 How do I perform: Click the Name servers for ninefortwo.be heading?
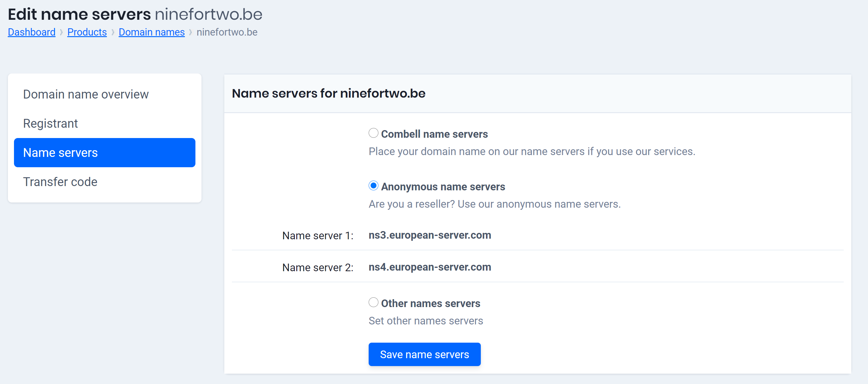(329, 93)
